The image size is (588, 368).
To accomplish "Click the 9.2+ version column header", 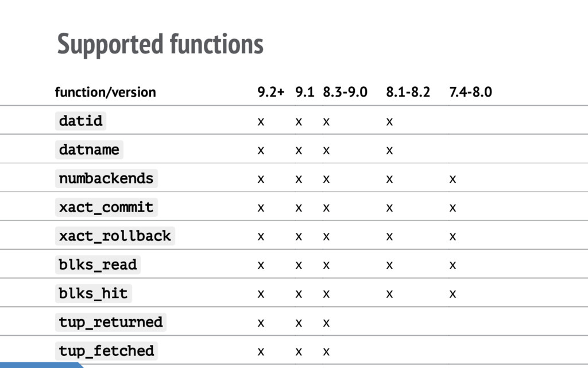I will pyautogui.click(x=271, y=92).
